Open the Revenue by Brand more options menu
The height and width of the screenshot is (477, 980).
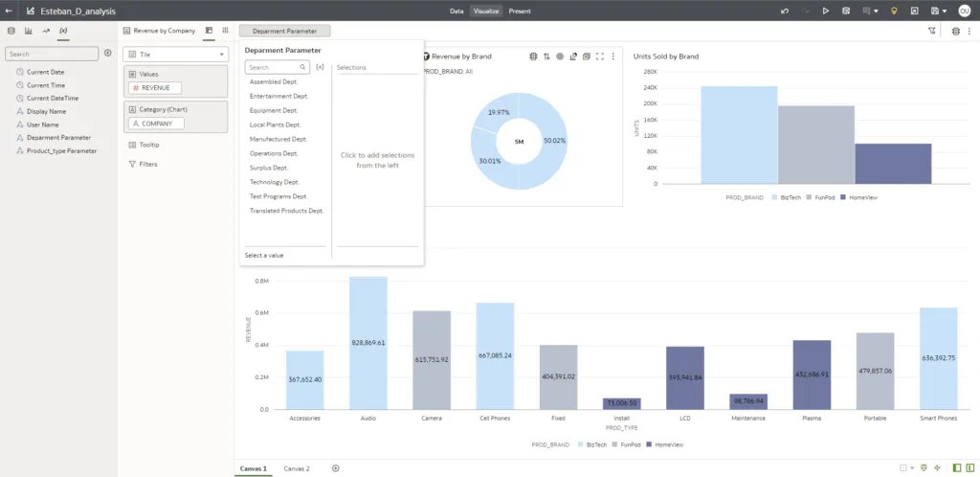[x=612, y=57]
